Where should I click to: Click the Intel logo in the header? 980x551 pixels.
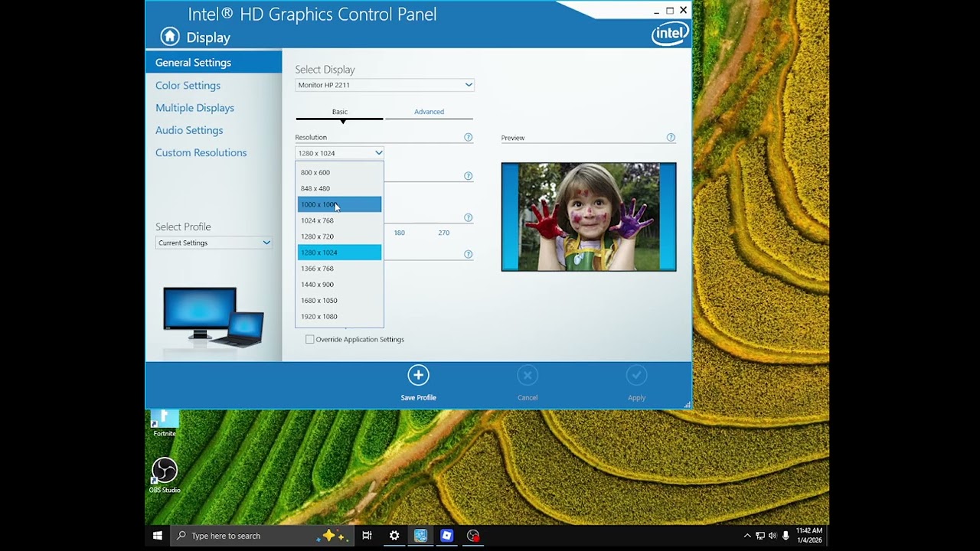point(670,34)
